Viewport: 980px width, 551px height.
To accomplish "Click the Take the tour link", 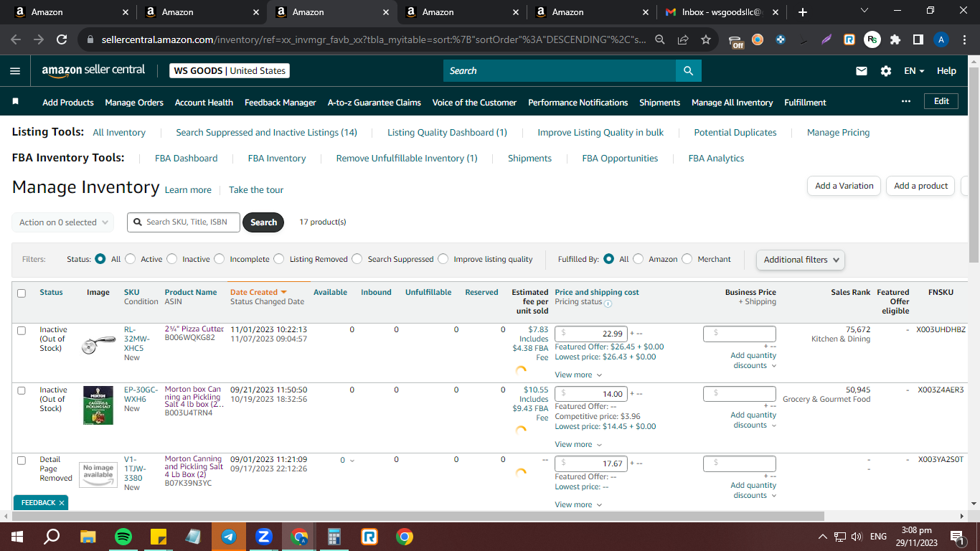I will click(x=256, y=190).
